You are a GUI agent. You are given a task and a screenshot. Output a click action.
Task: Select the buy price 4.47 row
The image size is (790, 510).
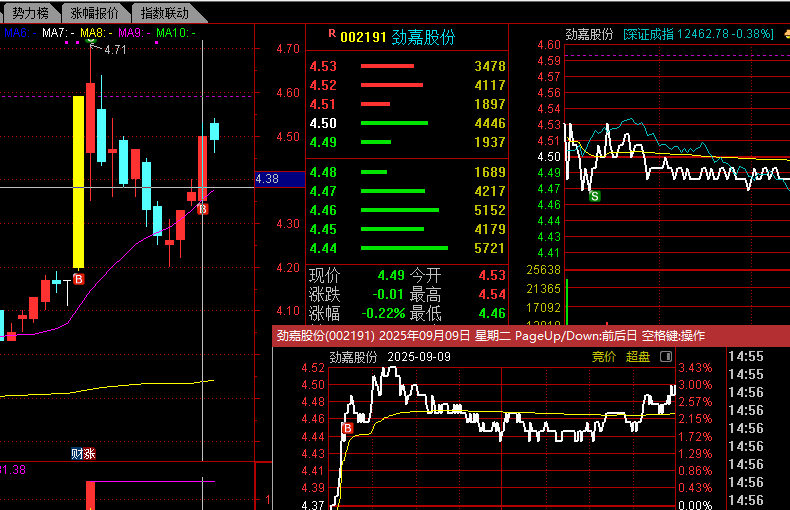(x=407, y=192)
